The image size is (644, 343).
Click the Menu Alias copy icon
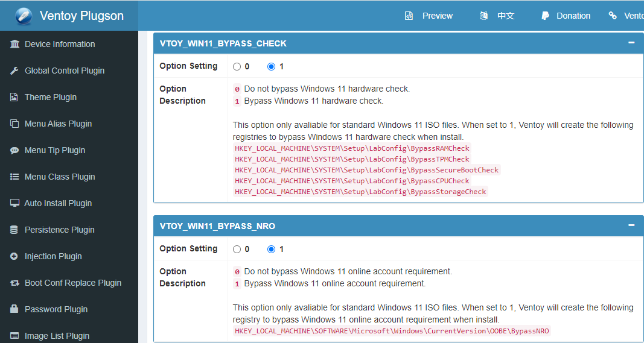pyautogui.click(x=14, y=124)
